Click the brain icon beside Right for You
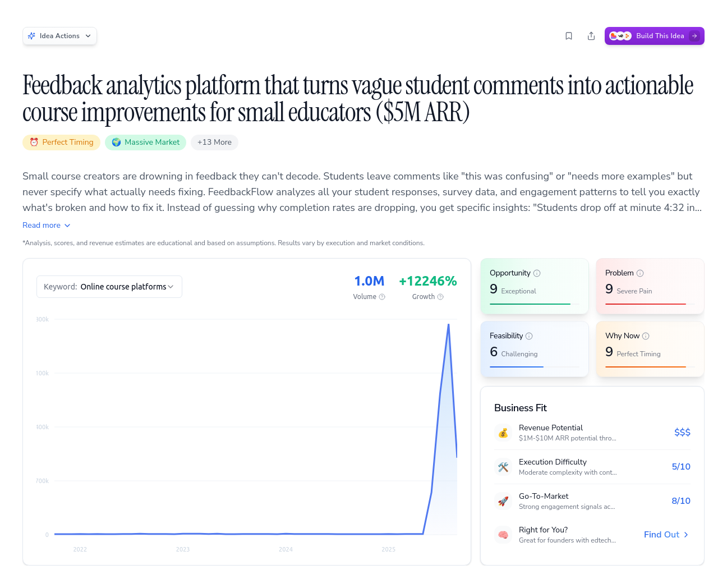 tap(503, 535)
